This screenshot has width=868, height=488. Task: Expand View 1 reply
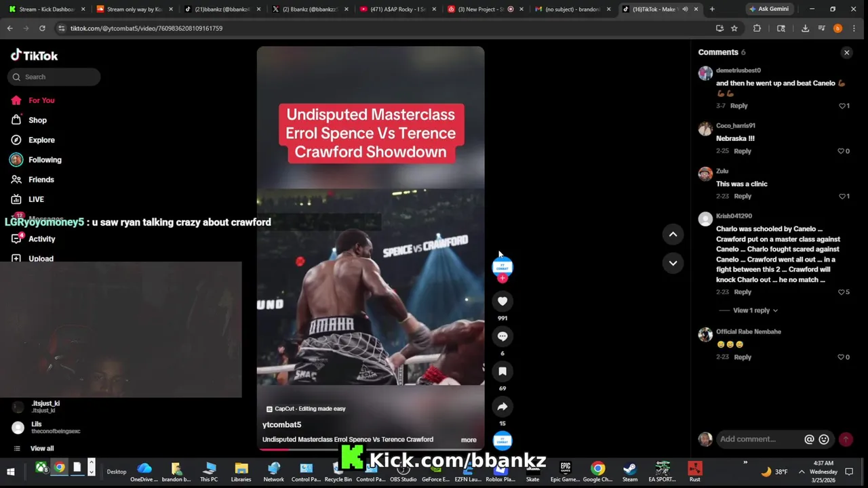coord(755,310)
